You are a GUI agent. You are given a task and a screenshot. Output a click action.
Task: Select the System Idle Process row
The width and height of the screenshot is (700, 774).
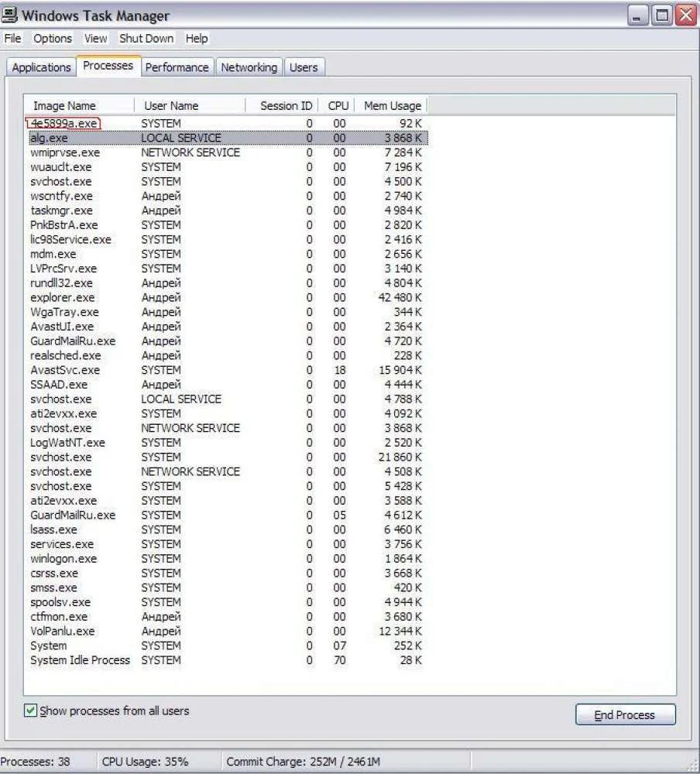pos(227,660)
